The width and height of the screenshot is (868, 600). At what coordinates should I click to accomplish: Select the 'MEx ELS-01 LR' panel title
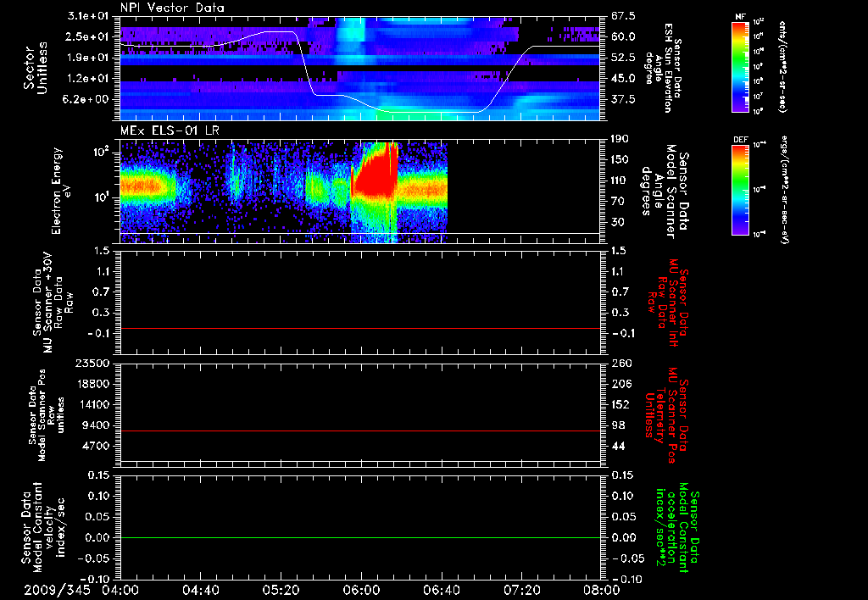pyautogui.click(x=170, y=131)
